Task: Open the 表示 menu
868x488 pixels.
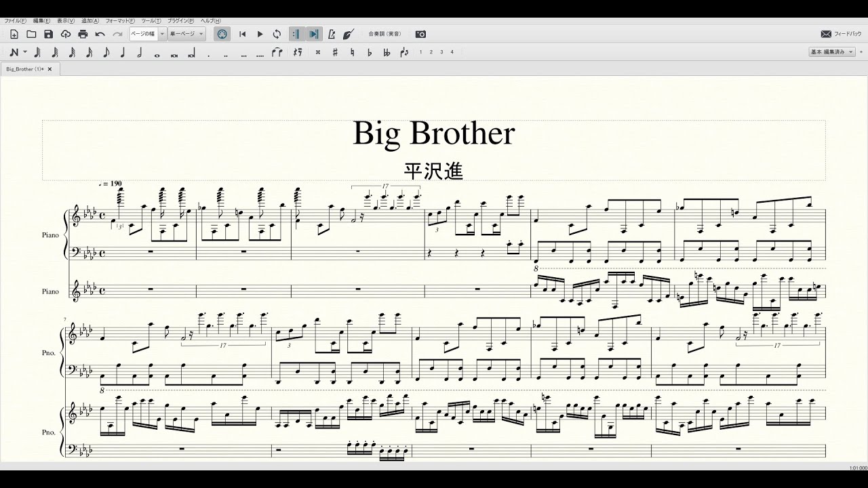Action: pyautogui.click(x=66, y=21)
